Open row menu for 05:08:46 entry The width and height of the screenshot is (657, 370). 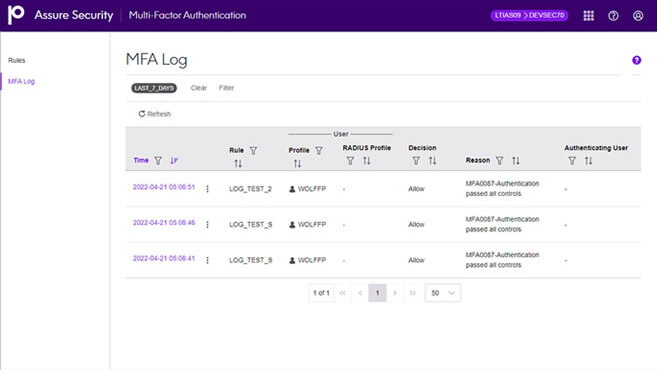[x=207, y=225]
